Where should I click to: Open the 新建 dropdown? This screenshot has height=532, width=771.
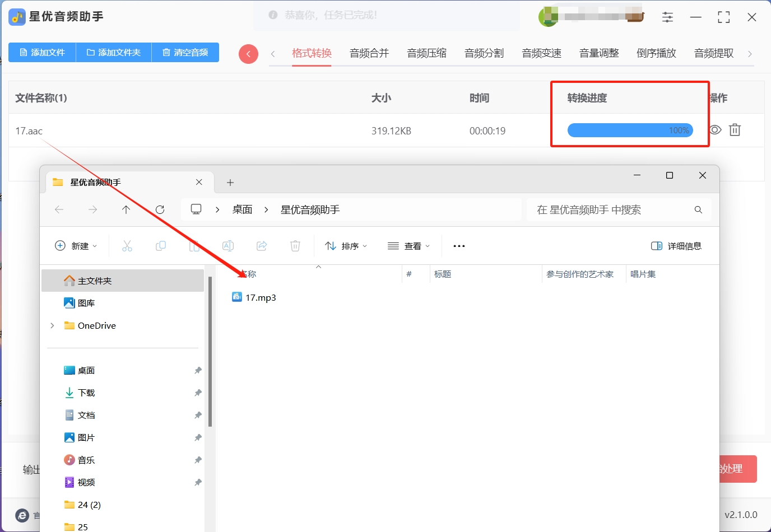click(x=76, y=246)
